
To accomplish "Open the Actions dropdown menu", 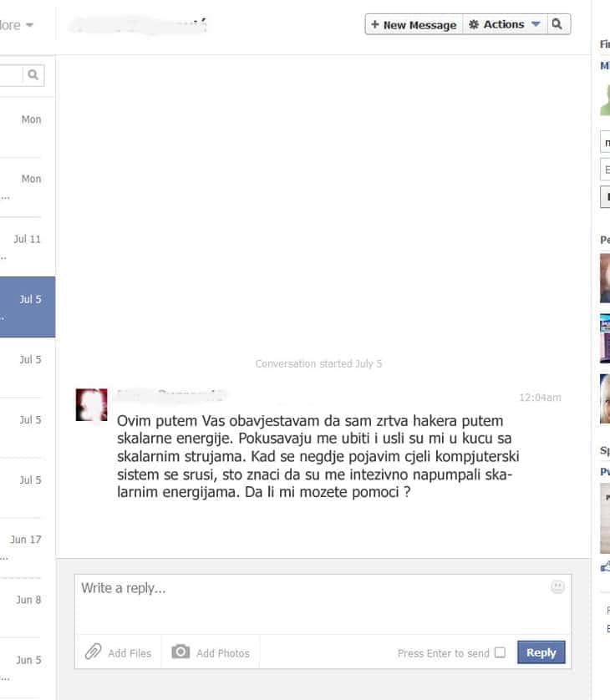I will coord(505,24).
